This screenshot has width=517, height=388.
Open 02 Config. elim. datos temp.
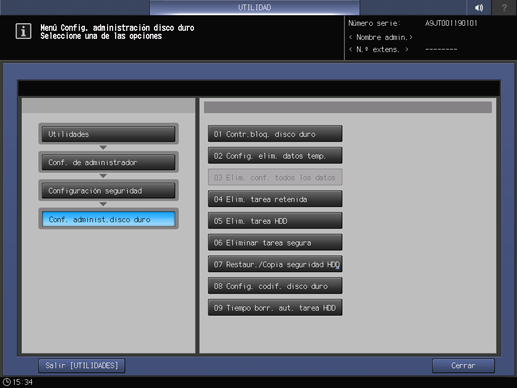point(275,156)
